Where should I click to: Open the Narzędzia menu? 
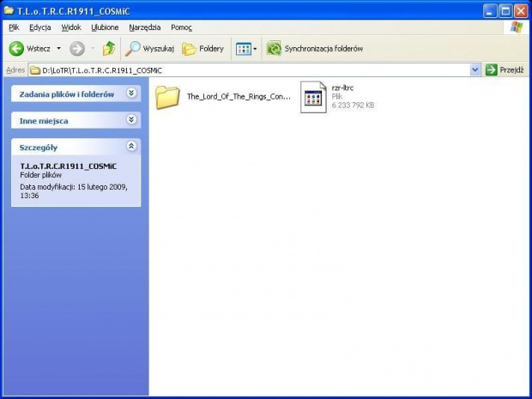[145, 27]
